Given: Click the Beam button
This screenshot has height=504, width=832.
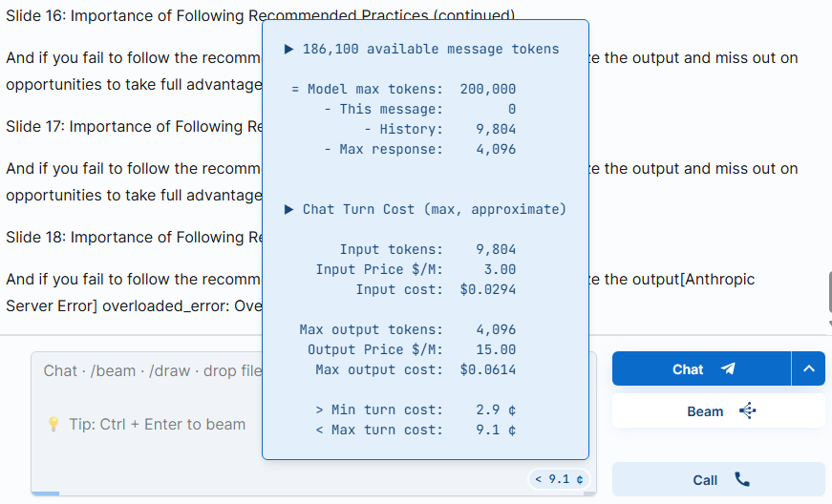Looking at the screenshot, I should pyautogui.click(x=718, y=411).
